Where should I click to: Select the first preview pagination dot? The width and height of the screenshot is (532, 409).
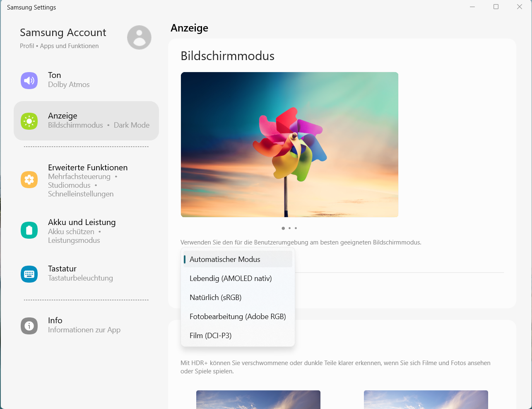[x=283, y=228]
